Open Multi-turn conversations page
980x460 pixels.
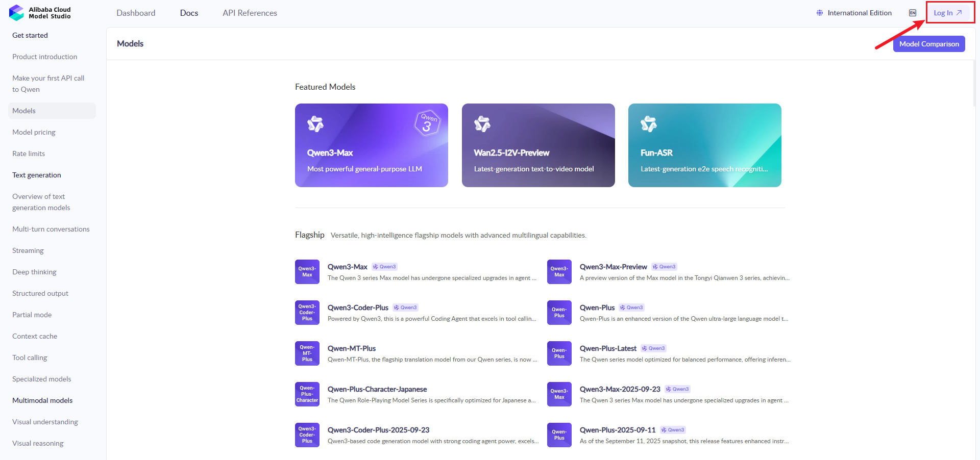pos(51,229)
